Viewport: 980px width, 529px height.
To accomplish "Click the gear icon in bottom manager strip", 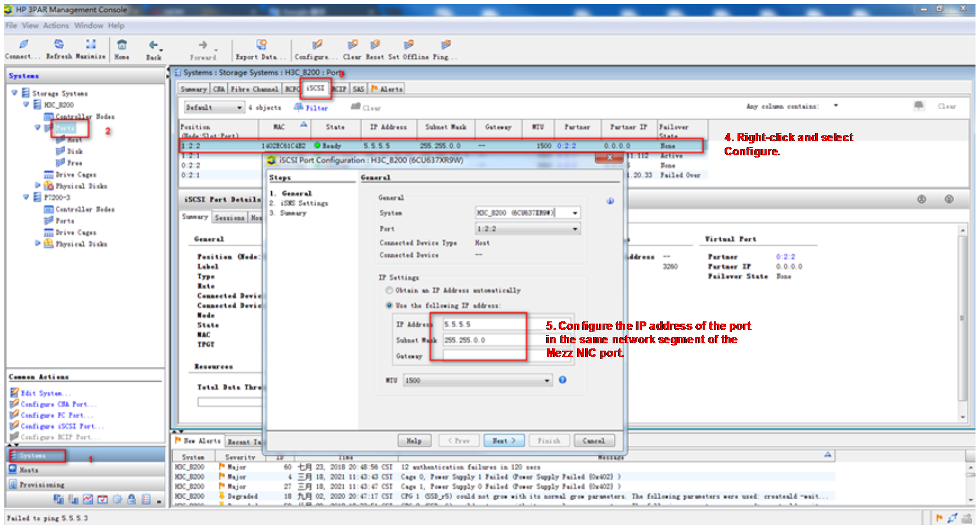I will click(x=117, y=499).
